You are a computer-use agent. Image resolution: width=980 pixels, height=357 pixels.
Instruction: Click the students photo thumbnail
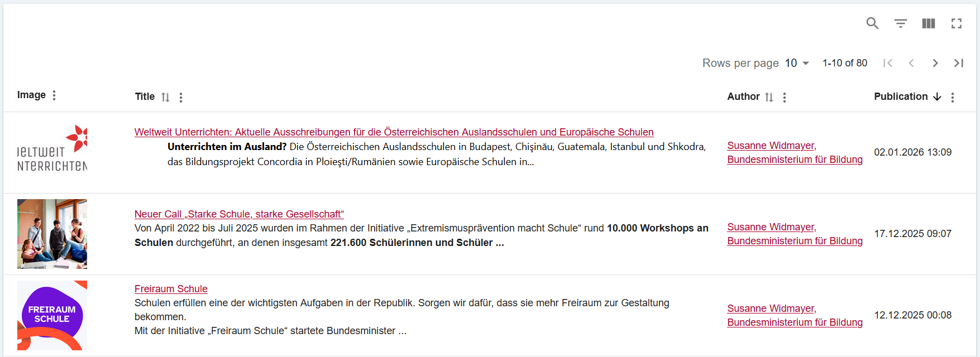[x=52, y=234]
